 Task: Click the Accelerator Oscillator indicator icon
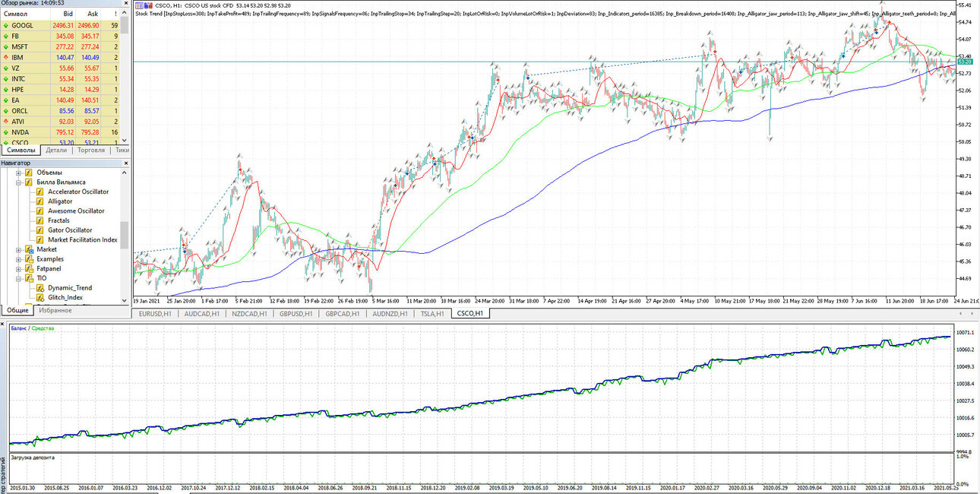[x=40, y=192]
